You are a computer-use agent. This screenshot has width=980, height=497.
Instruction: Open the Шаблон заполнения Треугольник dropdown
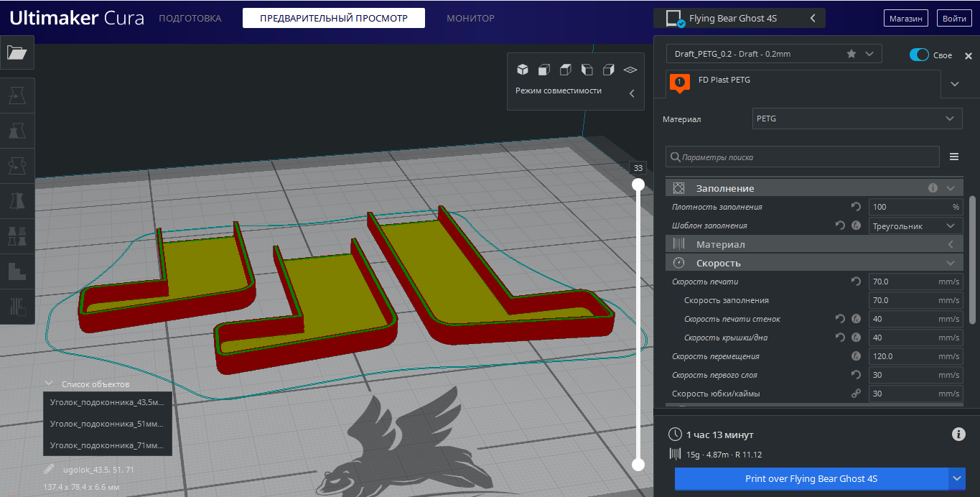click(915, 226)
